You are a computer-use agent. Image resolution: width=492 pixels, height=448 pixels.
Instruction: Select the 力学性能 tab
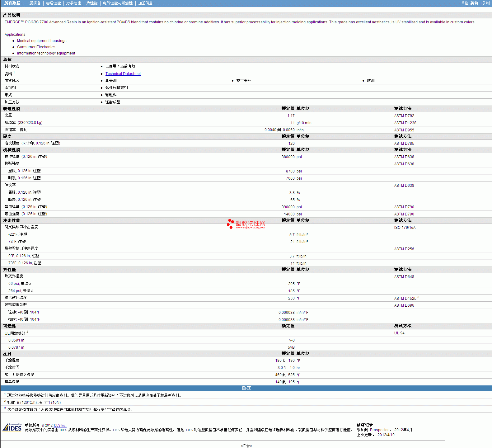(x=73, y=3)
